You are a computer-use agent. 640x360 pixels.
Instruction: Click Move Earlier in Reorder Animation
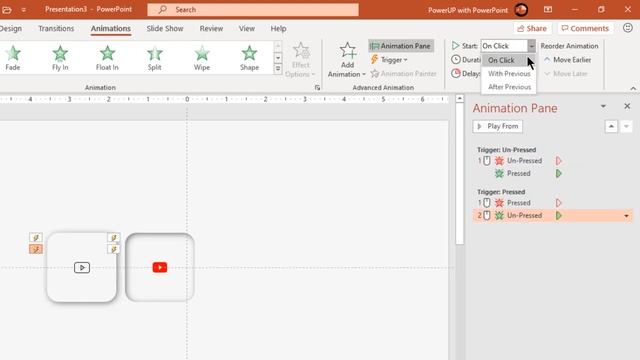pos(567,60)
